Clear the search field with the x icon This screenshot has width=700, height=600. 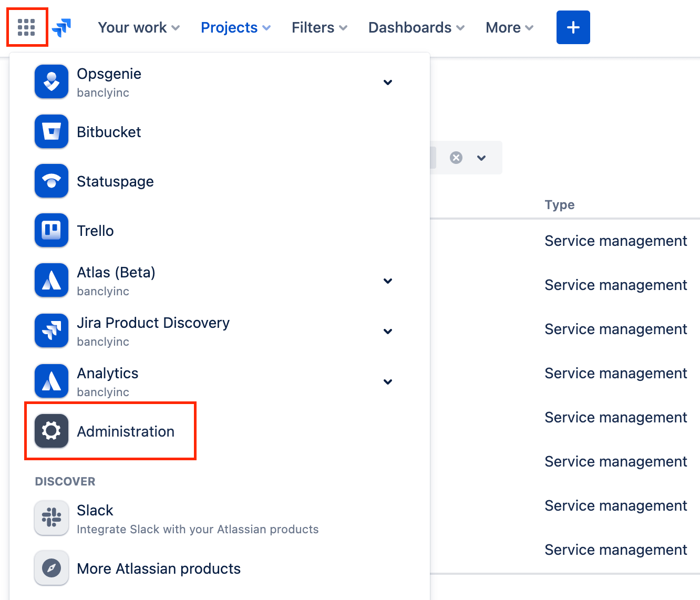tap(456, 157)
